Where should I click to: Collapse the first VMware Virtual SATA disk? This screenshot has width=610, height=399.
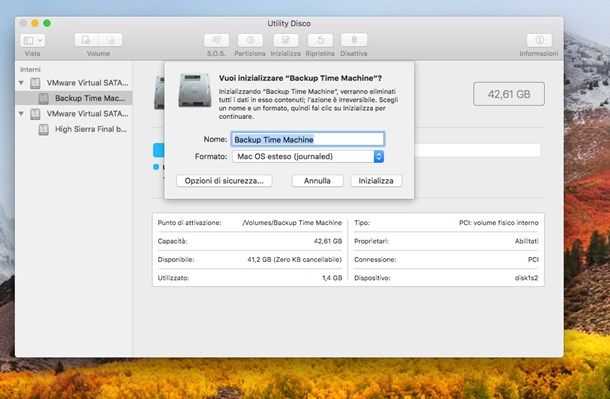click(x=21, y=82)
